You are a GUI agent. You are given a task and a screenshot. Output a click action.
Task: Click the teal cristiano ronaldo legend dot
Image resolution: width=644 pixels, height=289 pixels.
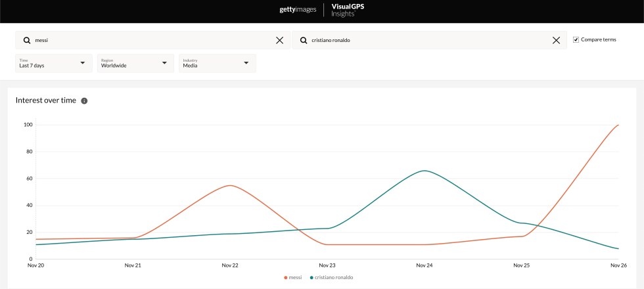pos(311,277)
